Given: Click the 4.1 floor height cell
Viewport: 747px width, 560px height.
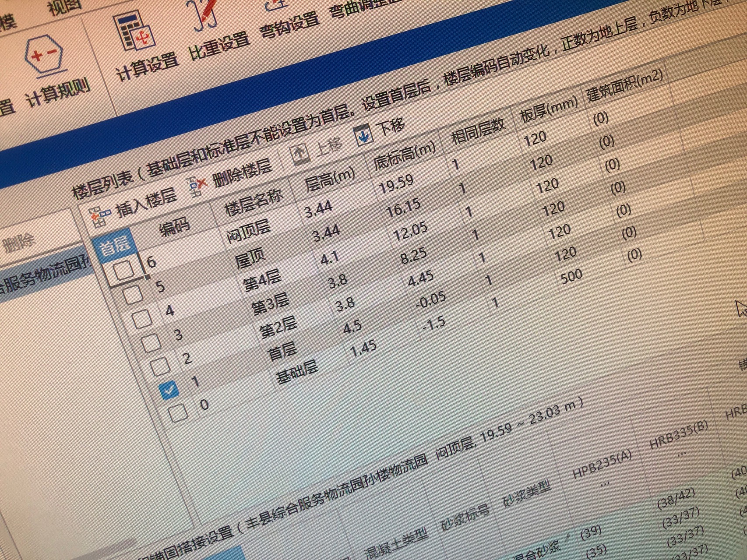Looking at the screenshot, I should point(329,258).
